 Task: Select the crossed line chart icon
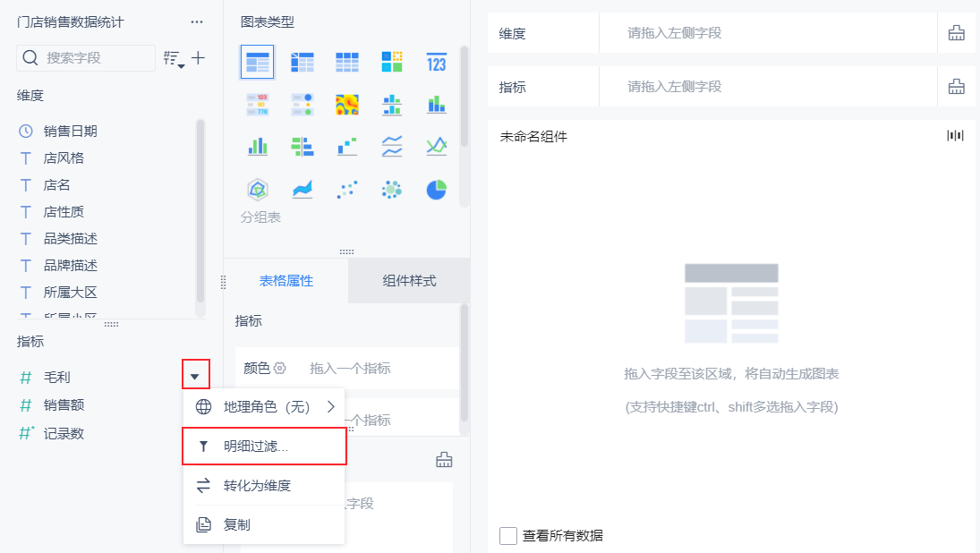click(436, 146)
